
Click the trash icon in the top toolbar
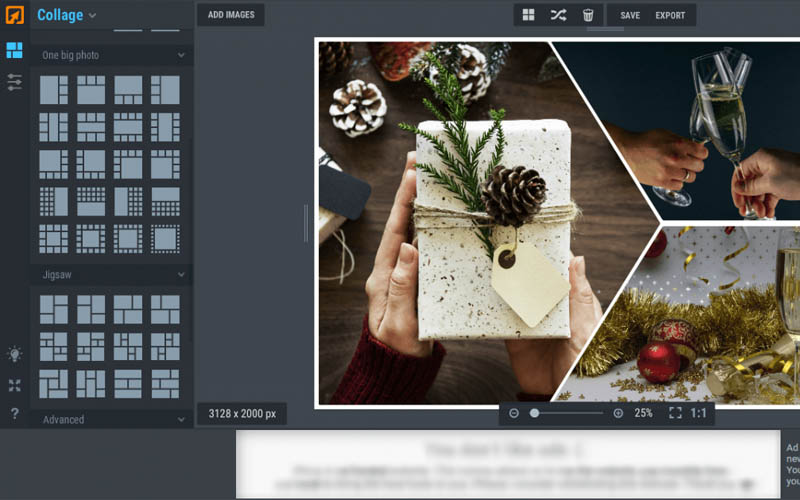click(x=588, y=15)
